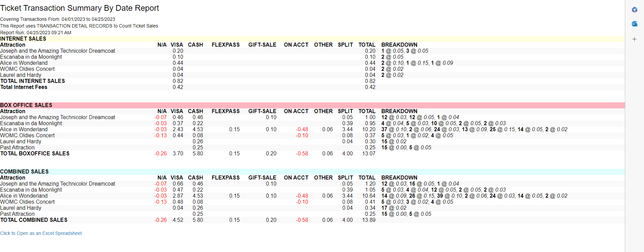Open the Microsoft 365 sidebar icon
644x252 pixels.
(634, 10)
